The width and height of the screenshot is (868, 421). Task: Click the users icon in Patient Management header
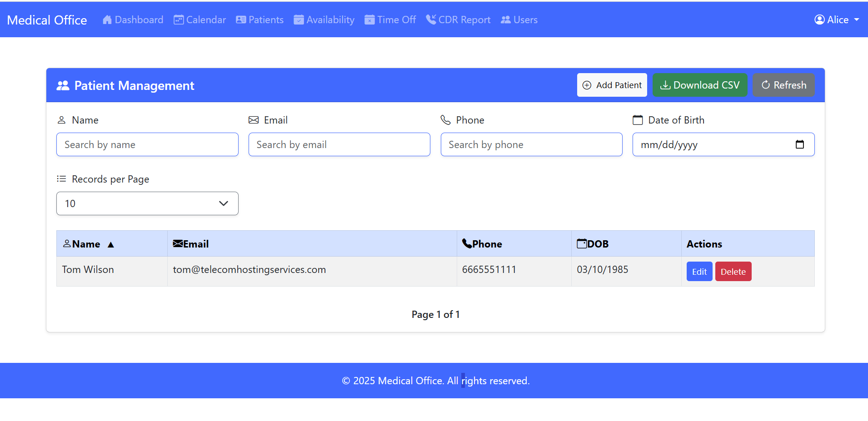(x=63, y=85)
